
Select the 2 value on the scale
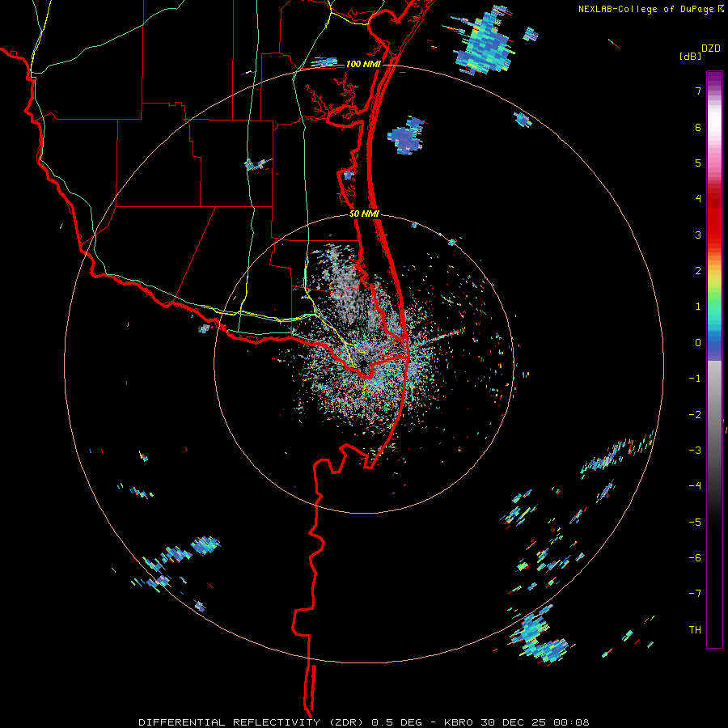(698, 271)
